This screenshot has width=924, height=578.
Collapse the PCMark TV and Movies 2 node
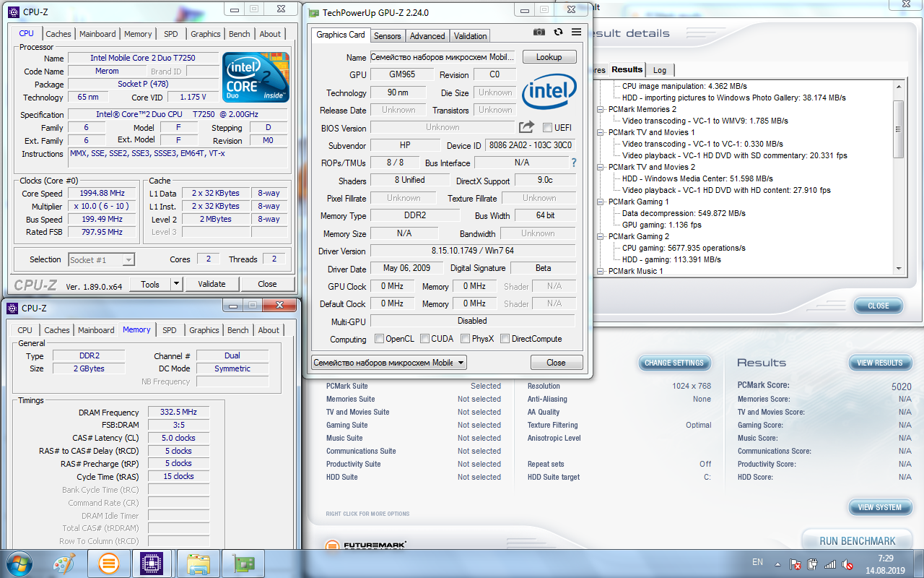(x=601, y=167)
